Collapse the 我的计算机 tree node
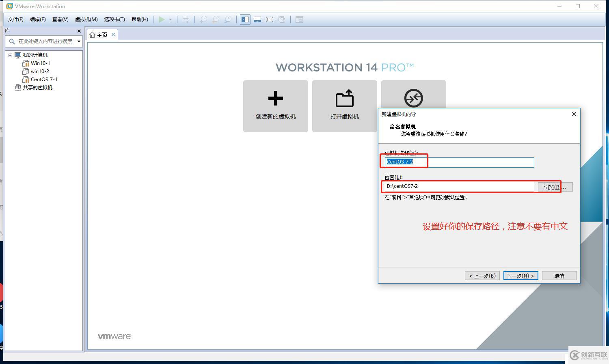Viewport: 609px width, 364px height. [11, 55]
